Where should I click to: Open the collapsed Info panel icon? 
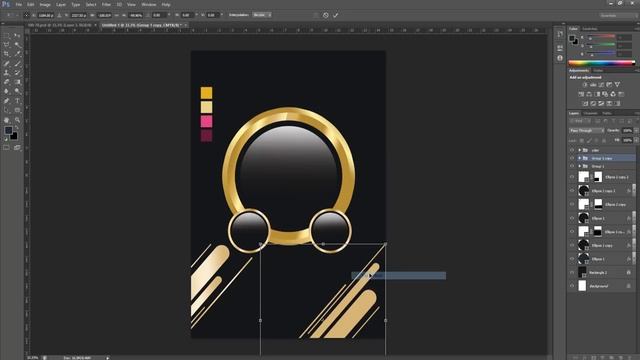pos(560,58)
